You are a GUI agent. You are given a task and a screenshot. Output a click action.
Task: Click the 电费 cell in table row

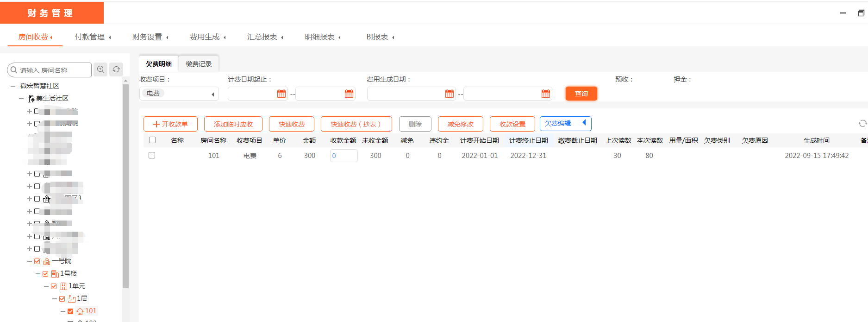point(250,156)
